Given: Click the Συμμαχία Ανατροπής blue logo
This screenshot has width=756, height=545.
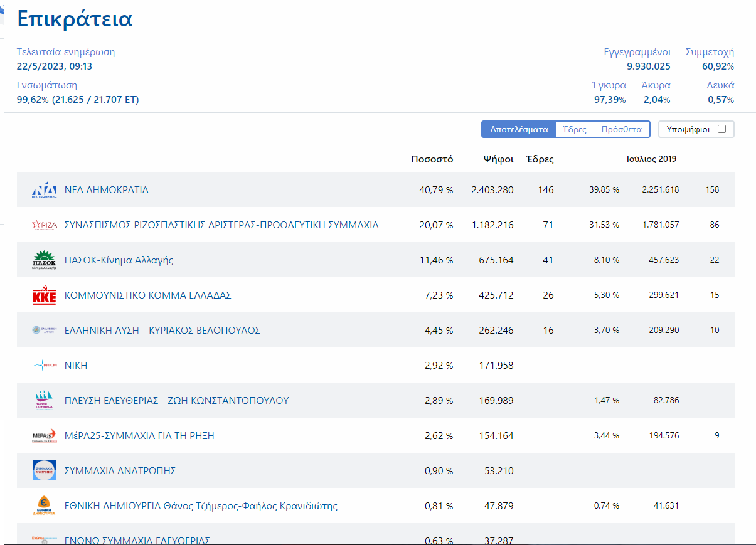Looking at the screenshot, I should [x=45, y=470].
